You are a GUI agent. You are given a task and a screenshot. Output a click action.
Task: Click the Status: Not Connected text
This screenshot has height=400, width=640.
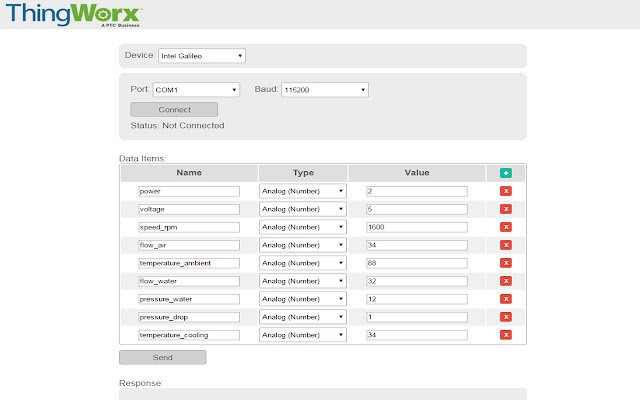pos(177,125)
